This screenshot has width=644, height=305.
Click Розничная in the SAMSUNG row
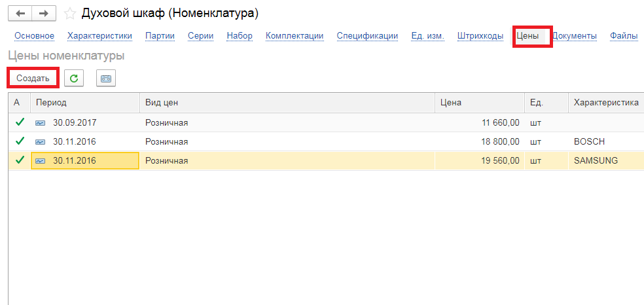pyautogui.click(x=167, y=161)
